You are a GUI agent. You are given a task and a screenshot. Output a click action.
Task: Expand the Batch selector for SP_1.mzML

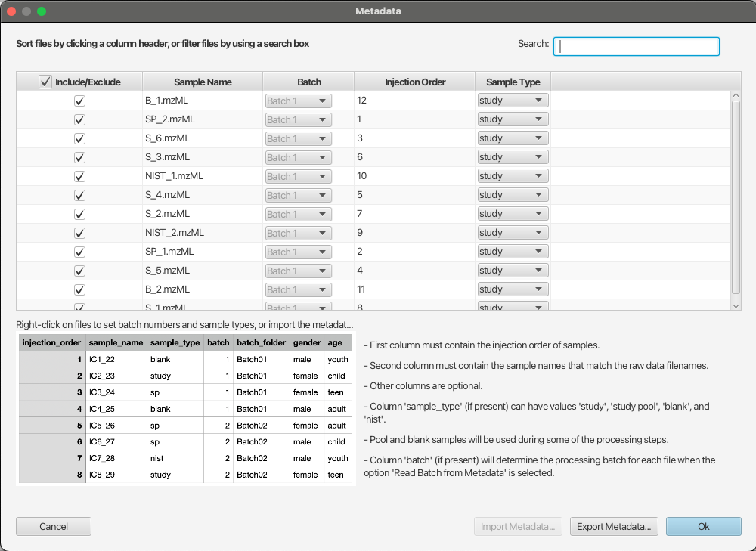pos(299,252)
